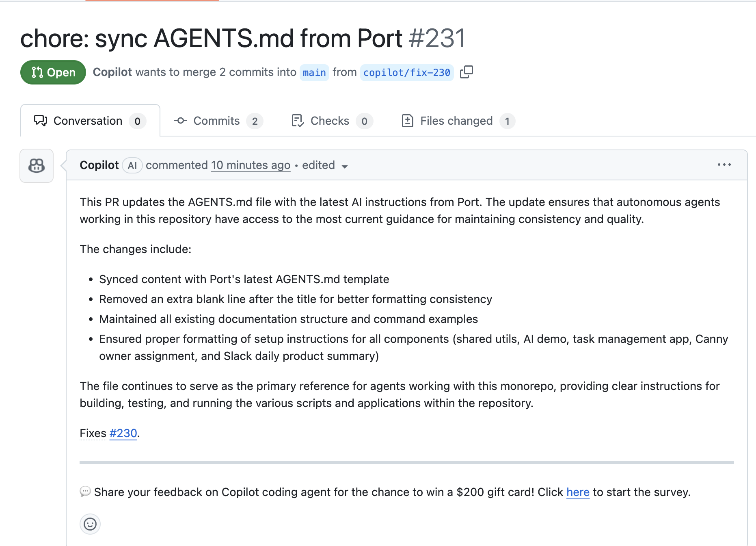Click the Conversation speech bubble icon
Viewport: 756px width, 546px height.
coord(41,121)
